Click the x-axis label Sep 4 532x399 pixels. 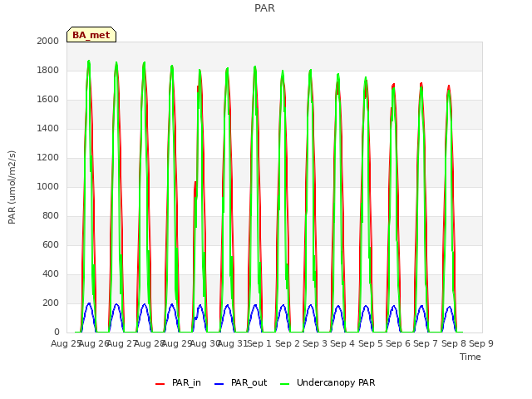point(342,343)
